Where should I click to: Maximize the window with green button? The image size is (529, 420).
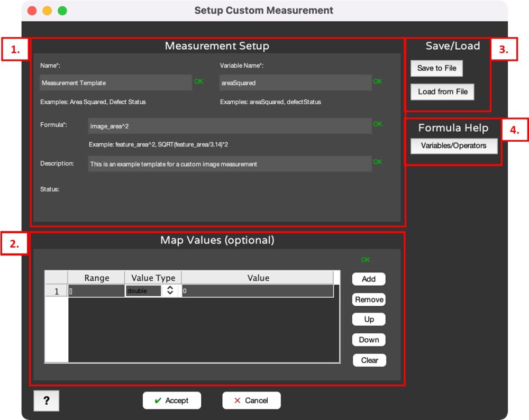pos(62,11)
